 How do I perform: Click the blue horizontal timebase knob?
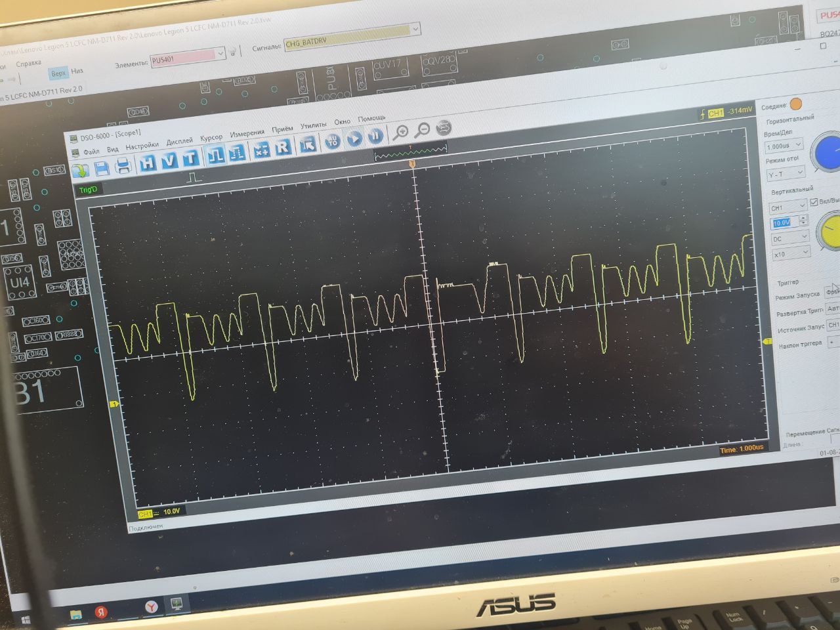pos(826,152)
